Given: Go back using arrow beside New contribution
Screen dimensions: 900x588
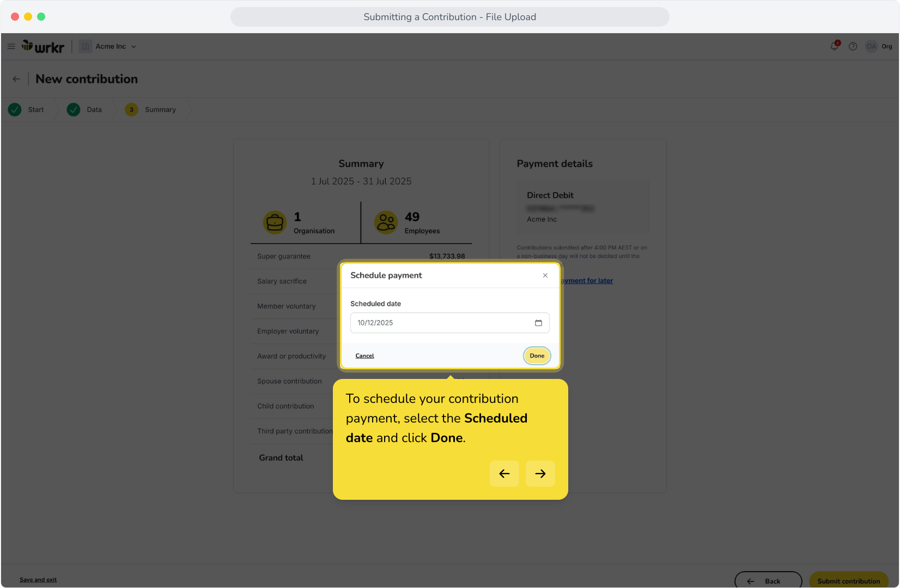Looking at the screenshot, I should [16, 79].
